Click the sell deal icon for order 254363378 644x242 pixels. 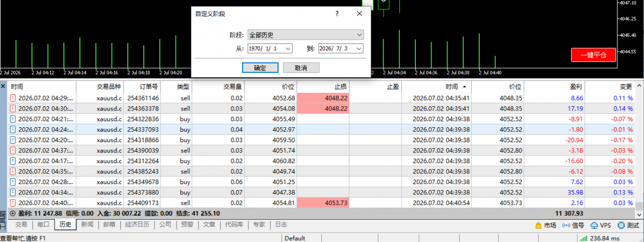coord(13,108)
